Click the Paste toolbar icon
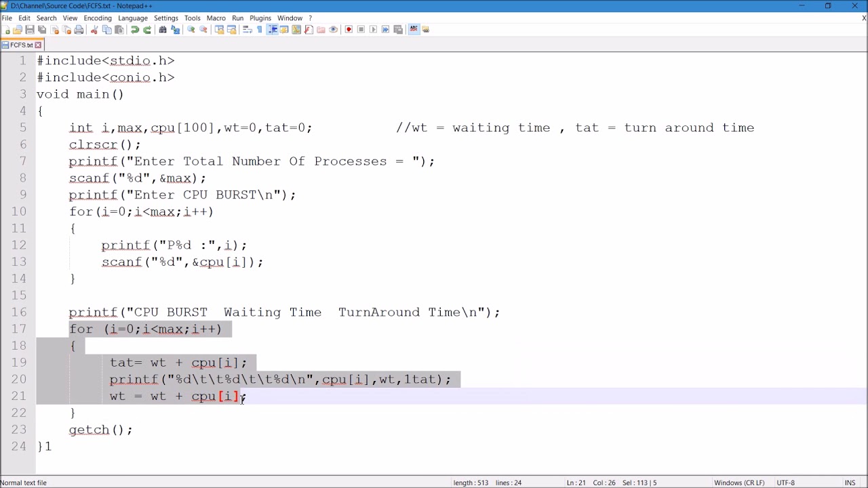 (x=119, y=29)
